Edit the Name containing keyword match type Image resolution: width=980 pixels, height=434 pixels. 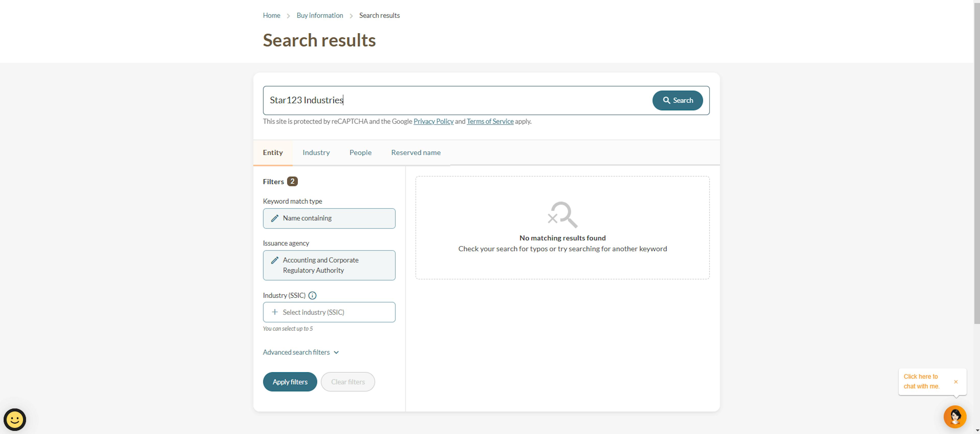(329, 219)
